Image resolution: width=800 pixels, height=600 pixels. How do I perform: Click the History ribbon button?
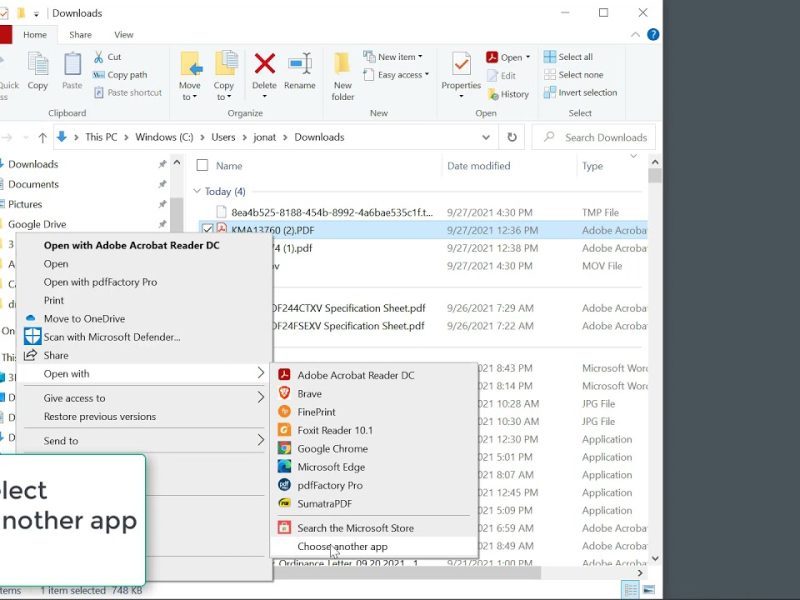(508, 94)
